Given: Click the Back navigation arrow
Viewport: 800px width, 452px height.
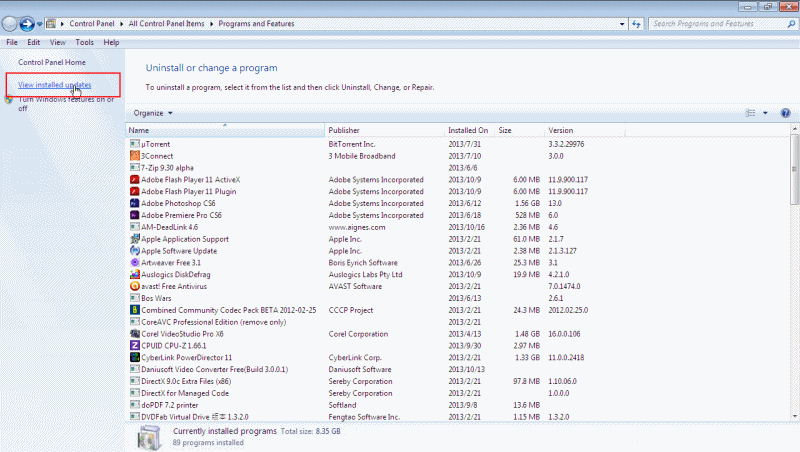Looking at the screenshot, I should point(10,23).
